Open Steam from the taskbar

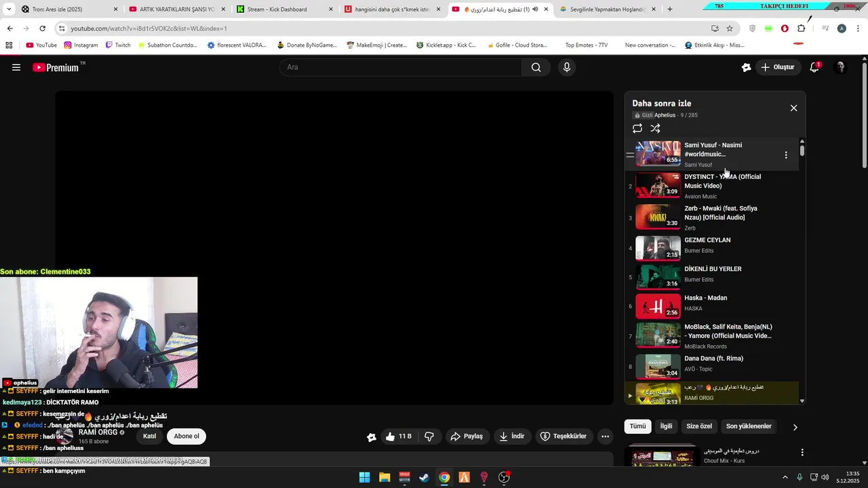coord(424,477)
